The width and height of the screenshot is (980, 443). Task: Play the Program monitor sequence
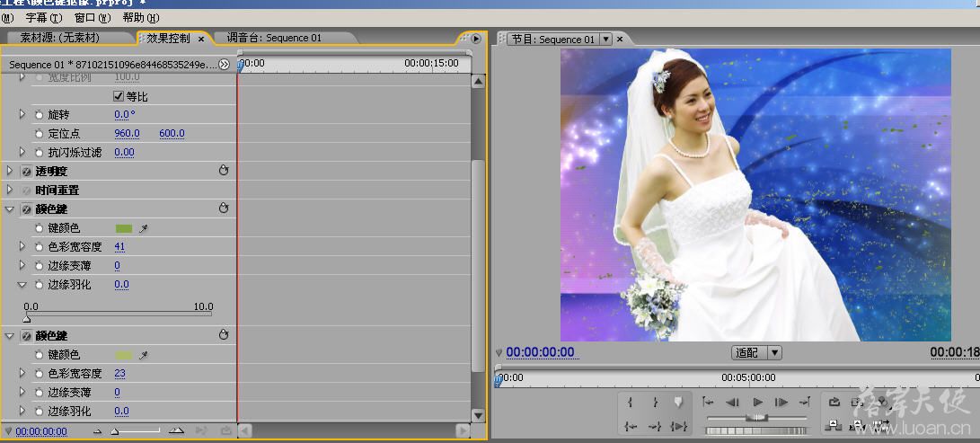pyautogui.click(x=757, y=402)
